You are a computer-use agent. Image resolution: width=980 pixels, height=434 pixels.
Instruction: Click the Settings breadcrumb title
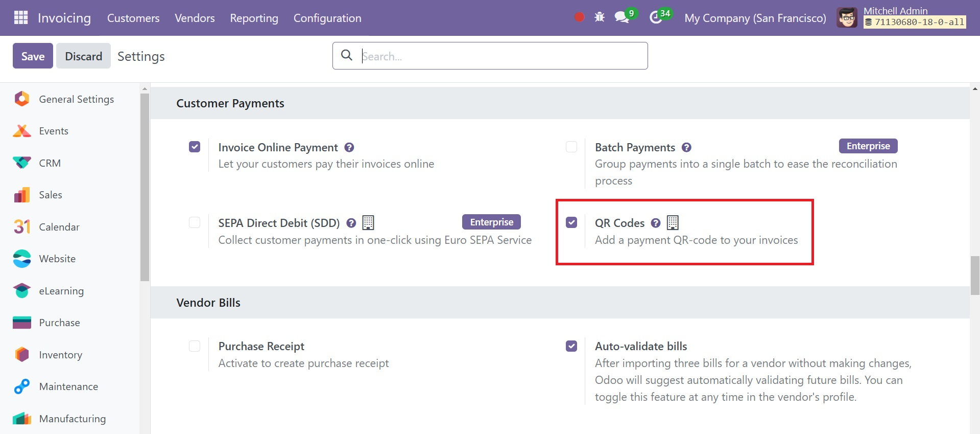tap(141, 56)
